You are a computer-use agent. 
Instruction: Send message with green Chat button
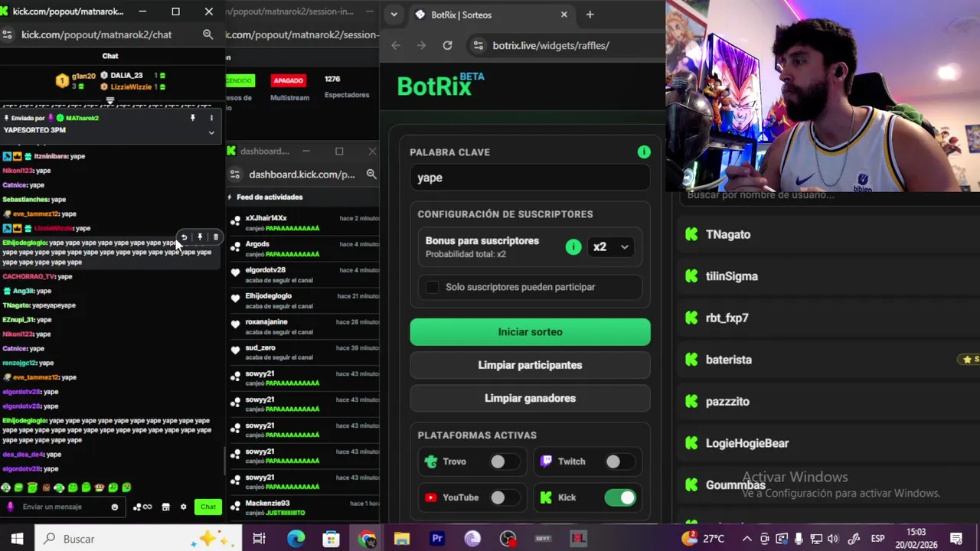[208, 507]
